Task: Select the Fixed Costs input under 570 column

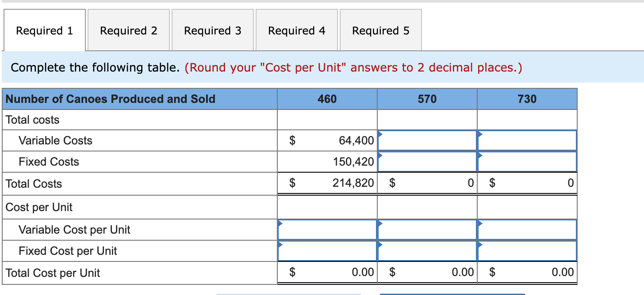Action: tap(426, 162)
